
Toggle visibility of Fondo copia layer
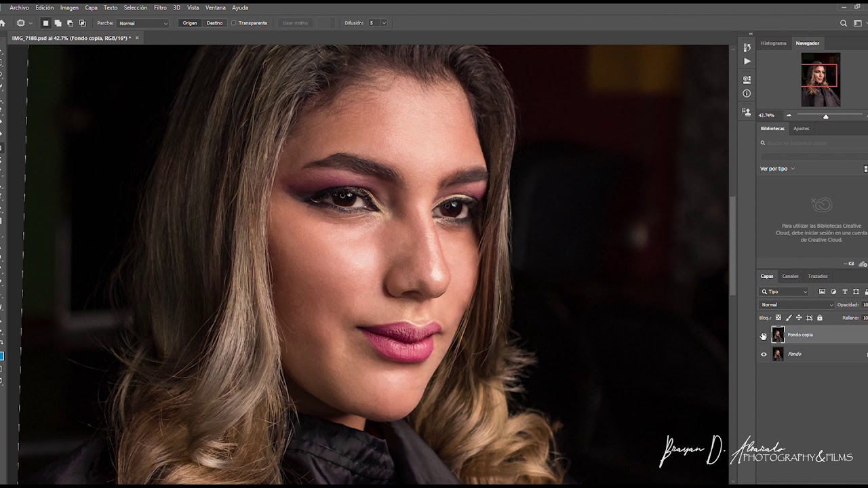click(764, 335)
